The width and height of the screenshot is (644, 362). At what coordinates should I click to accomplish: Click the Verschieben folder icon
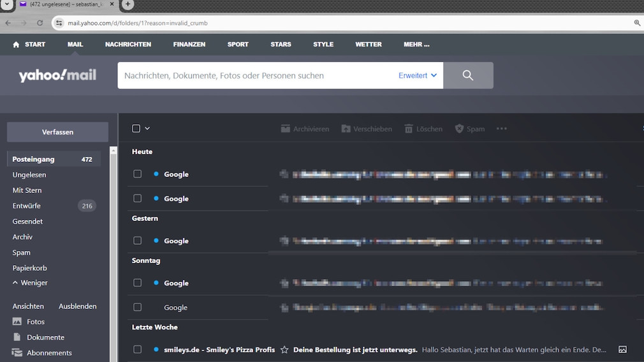click(346, 129)
